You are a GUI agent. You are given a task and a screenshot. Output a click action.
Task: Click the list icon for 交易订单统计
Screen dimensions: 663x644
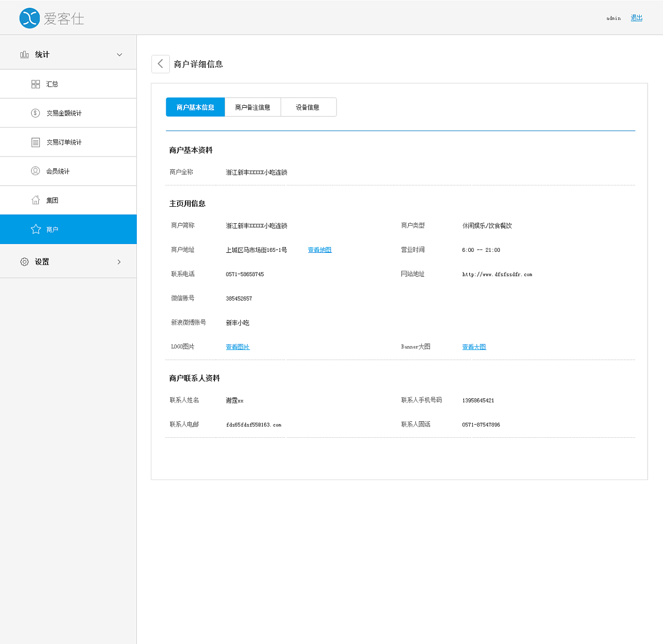36,142
